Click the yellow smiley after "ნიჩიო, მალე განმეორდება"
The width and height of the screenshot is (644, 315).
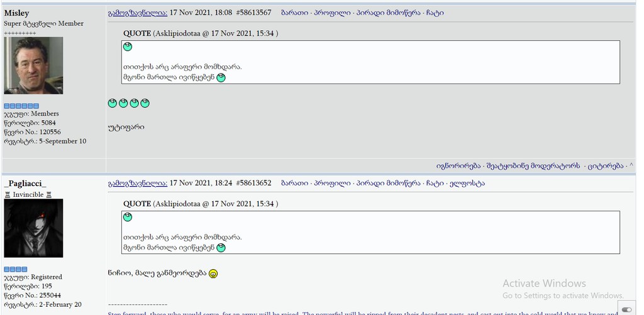click(213, 274)
